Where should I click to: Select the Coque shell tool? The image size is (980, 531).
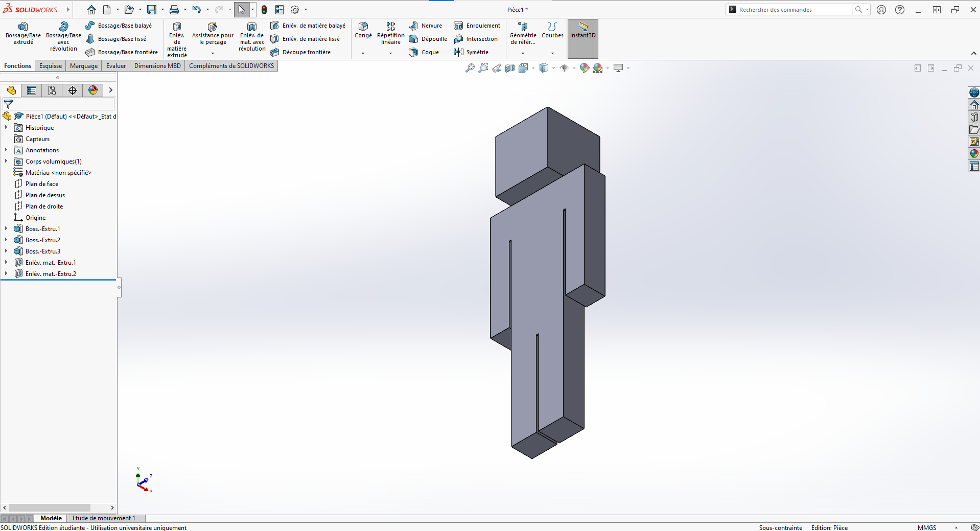tap(424, 52)
